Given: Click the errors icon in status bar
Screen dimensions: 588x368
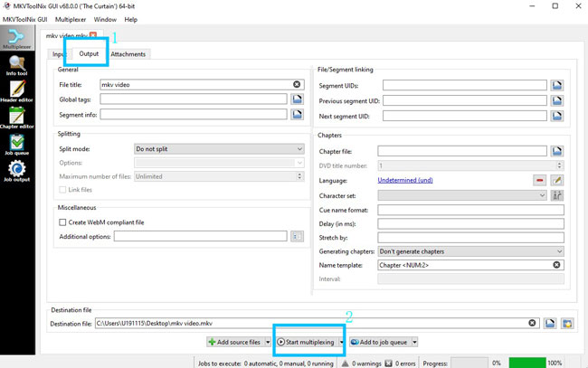Looking at the screenshot, I should 388,363.
